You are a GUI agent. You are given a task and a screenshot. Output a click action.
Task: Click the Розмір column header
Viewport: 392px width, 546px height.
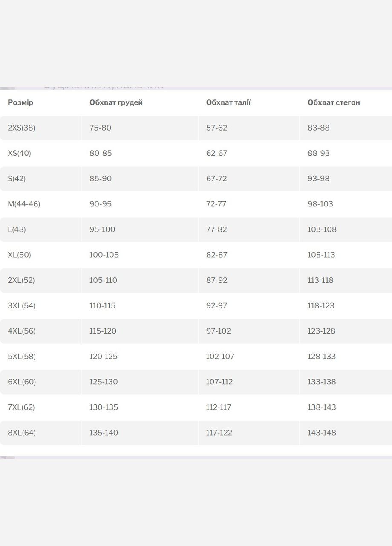(20, 102)
